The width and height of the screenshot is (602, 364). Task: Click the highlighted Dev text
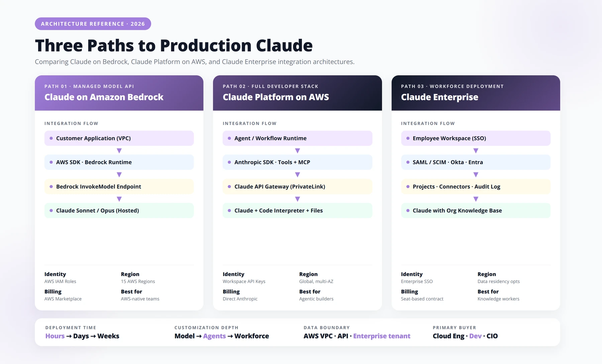pos(475,336)
